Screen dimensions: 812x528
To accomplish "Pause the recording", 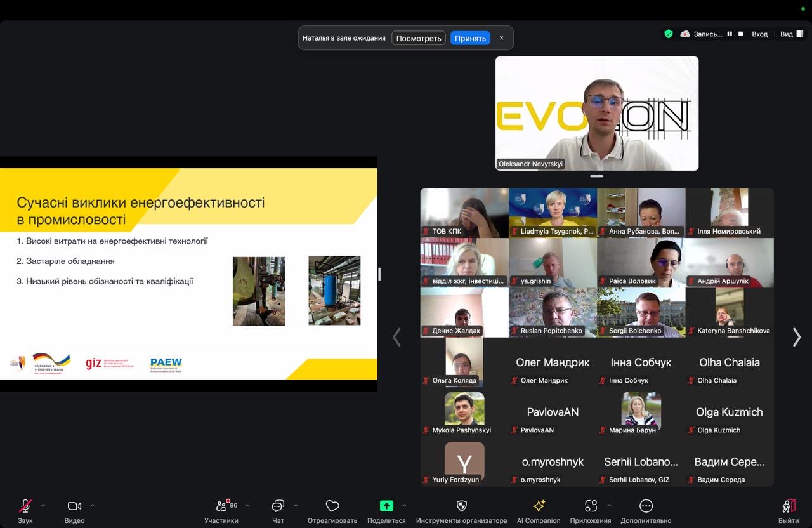I will 730,34.
